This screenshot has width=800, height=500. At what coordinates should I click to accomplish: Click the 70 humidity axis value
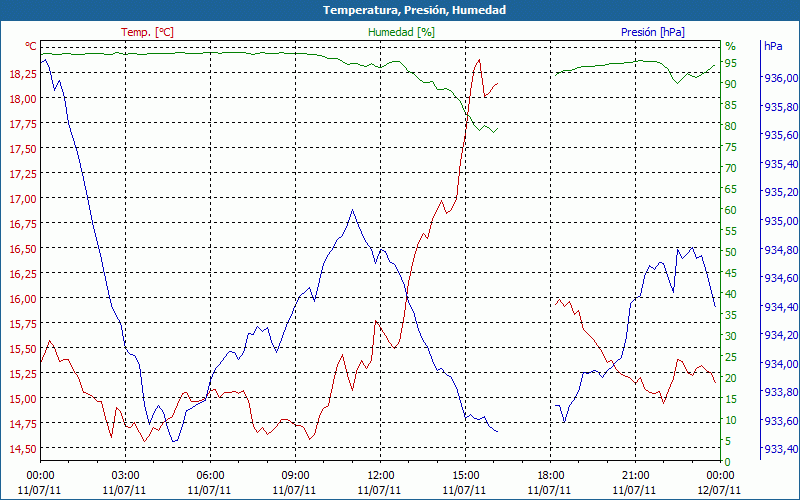[731, 168]
